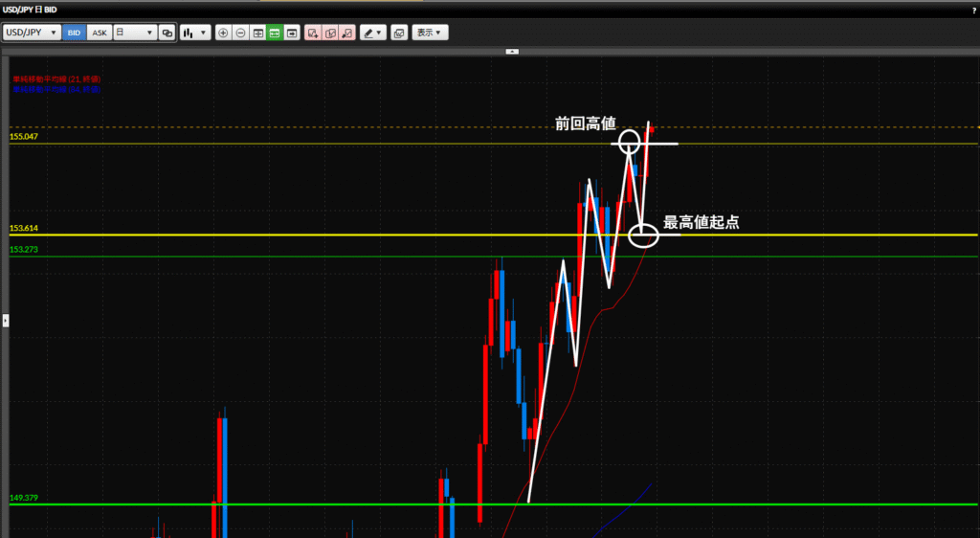Viewport: 980px width, 538px height.
Task: Open the chart type dropdown
Action: tap(195, 33)
